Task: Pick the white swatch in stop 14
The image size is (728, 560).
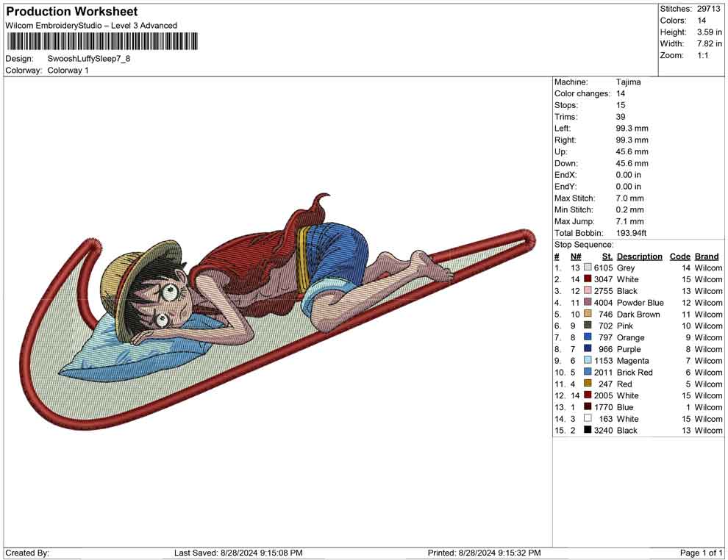Action: coord(588,418)
